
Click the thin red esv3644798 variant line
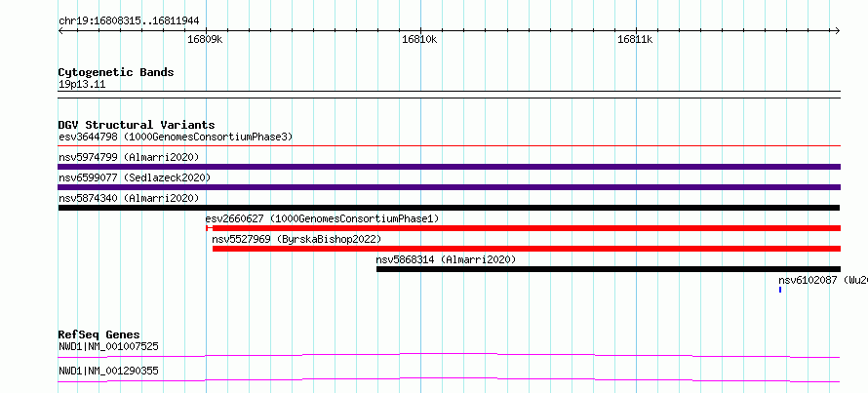(x=450, y=146)
